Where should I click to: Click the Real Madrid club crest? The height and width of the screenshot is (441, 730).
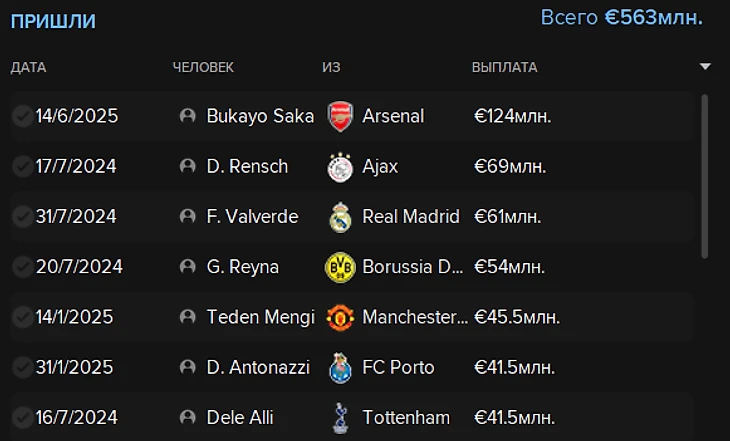[x=341, y=216]
